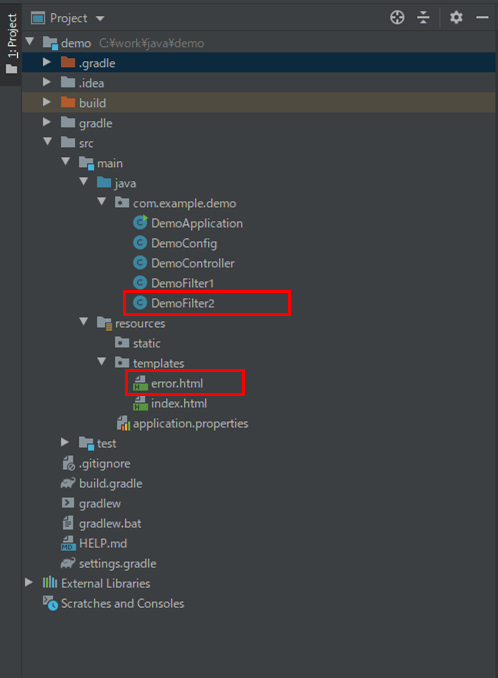Click the build.gradle elephant icon
This screenshot has height=678, width=498.
tap(68, 483)
